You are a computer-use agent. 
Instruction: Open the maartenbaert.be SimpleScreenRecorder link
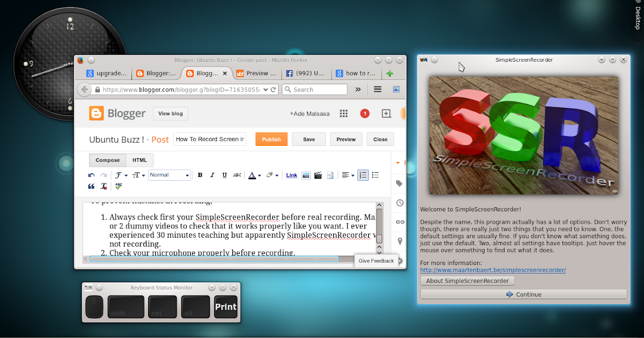click(493, 270)
